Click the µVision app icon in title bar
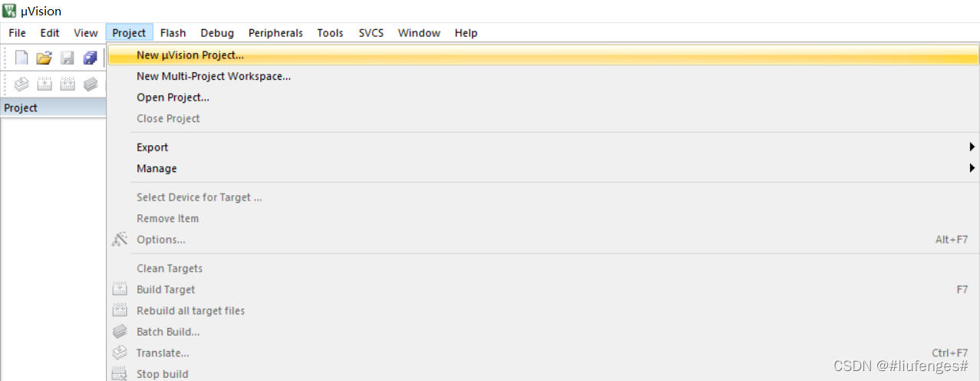 [x=10, y=11]
